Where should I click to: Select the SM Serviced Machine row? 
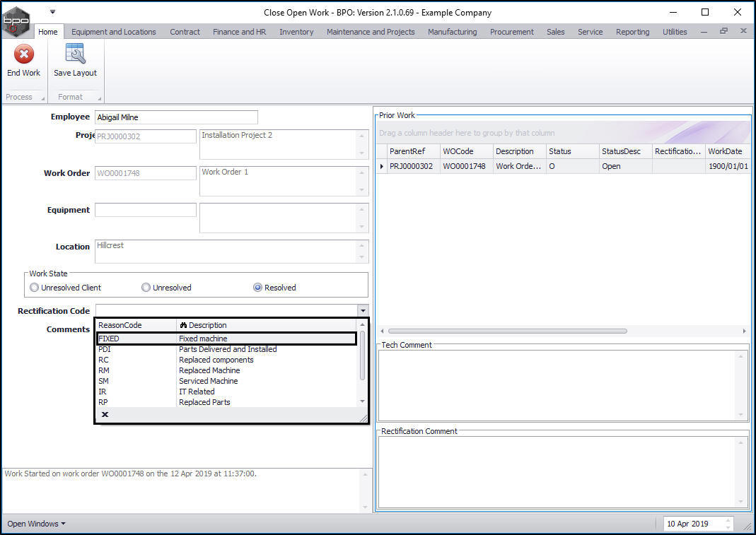click(226, 381)
